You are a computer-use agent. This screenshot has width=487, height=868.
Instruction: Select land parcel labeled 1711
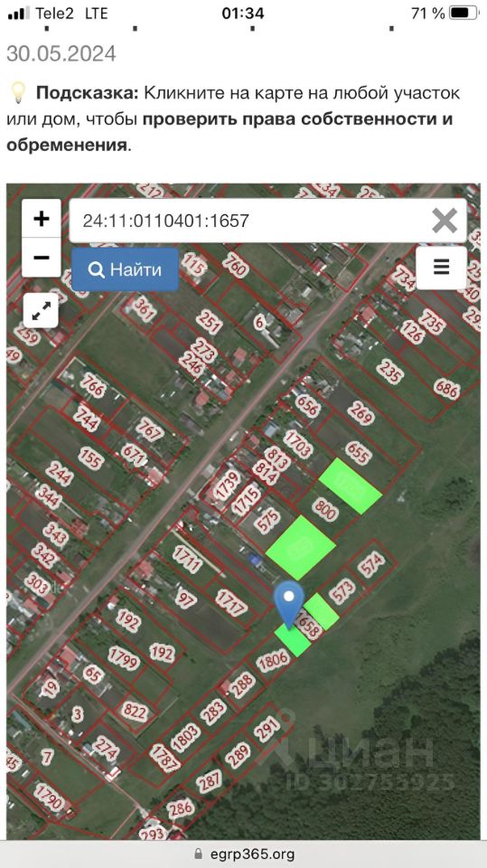(x=187, y=559)
